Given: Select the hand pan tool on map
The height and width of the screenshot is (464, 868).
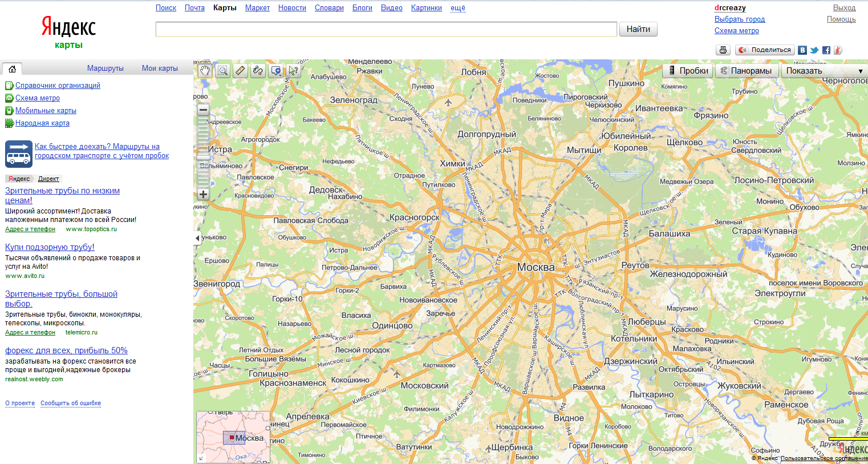Looking at the screenshot, I should tap(205, 71).
